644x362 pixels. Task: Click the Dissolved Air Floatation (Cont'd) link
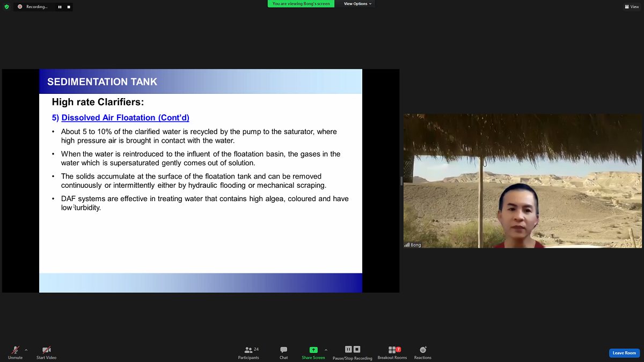pyautogui.click(x=125, y=117)
